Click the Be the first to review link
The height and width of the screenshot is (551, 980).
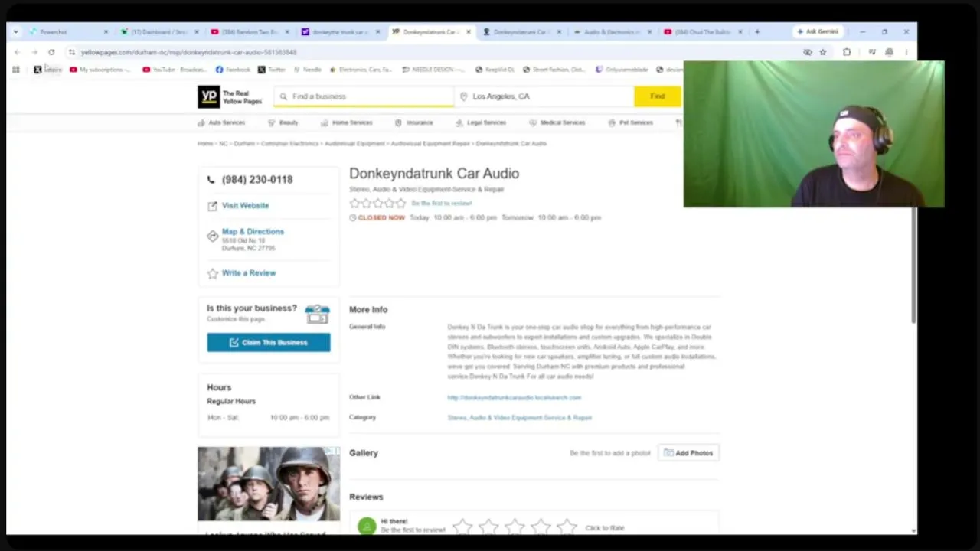pyautogui.click(x=442, y=204)
